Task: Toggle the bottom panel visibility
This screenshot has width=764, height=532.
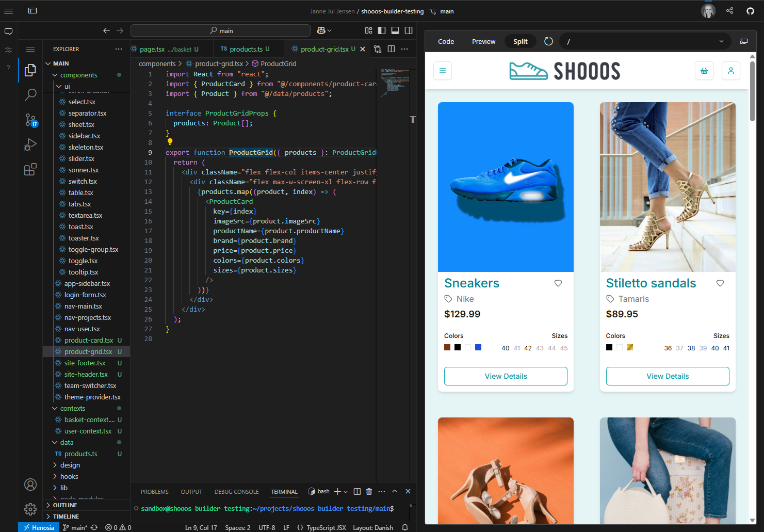Action: [x=395, y=31]
